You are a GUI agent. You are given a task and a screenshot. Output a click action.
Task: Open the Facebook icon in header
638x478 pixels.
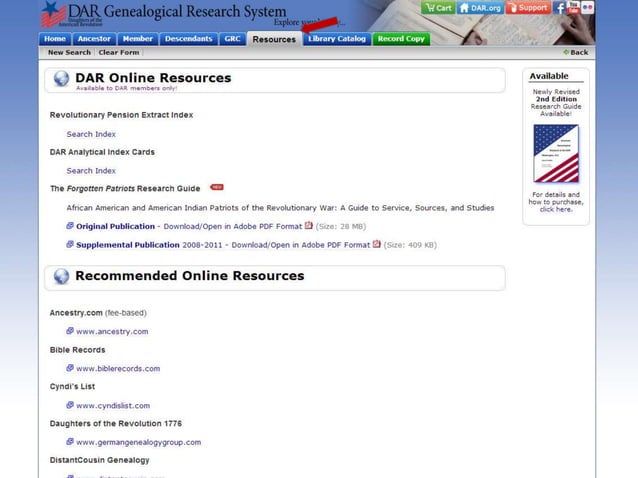point(559,8)
